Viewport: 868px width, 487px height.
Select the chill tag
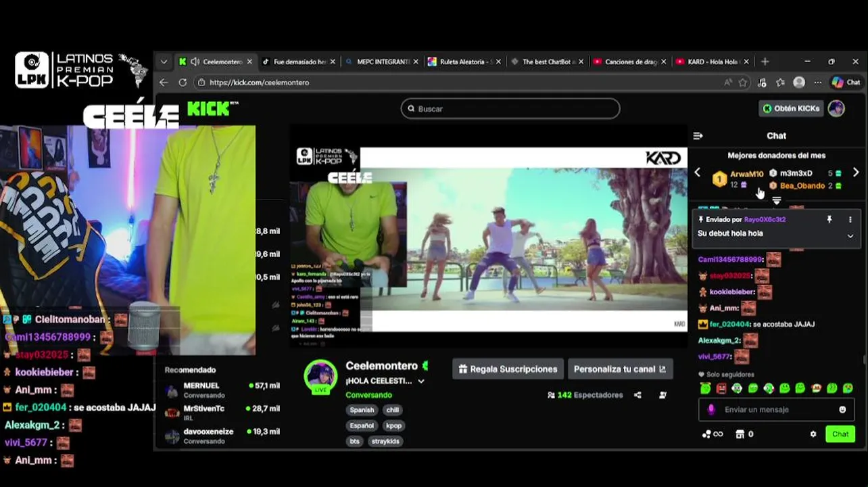[393, 410]
